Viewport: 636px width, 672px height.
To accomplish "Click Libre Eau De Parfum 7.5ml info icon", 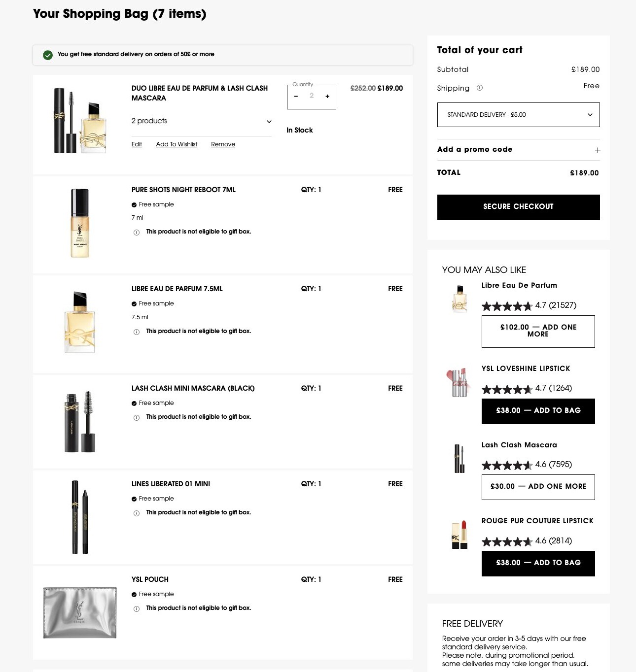I will 137,332.
